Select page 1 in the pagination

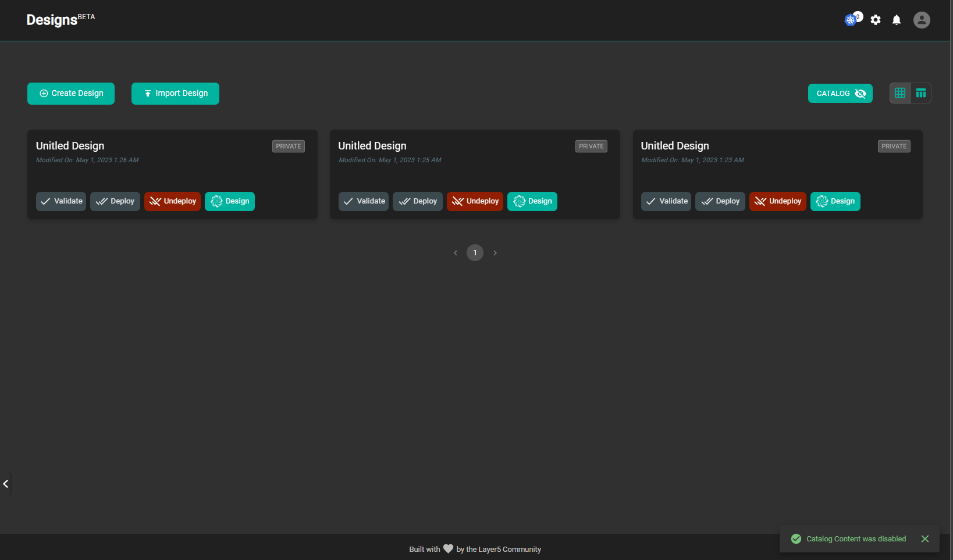click(475, 252)
